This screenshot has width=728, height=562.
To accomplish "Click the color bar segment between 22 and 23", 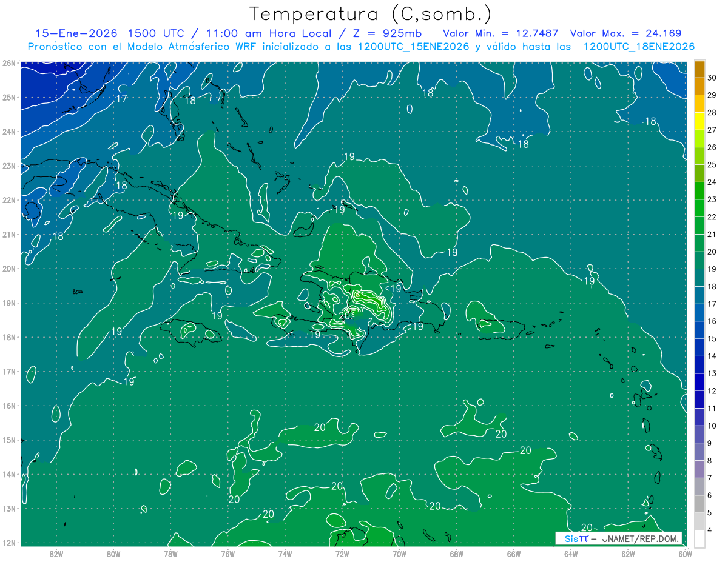I will pyautogui.click(x=699, y=209).
